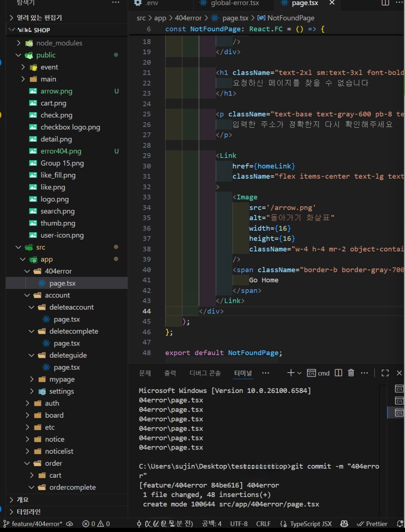
Task: Expand the 개요 outline section
Action: [x=23, y=500]
